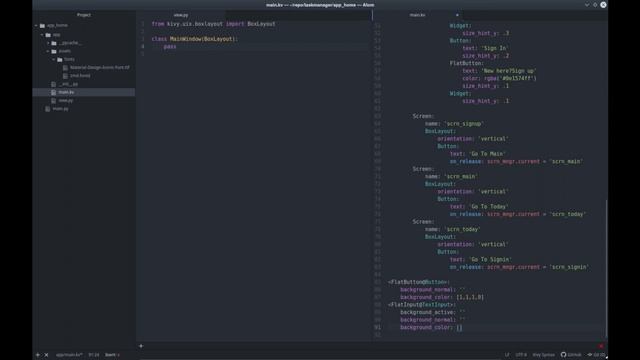Click the Material-Design-Iconic-Font.ttf file icon
Screen dimensions: 640x360
tap(65, 67)
